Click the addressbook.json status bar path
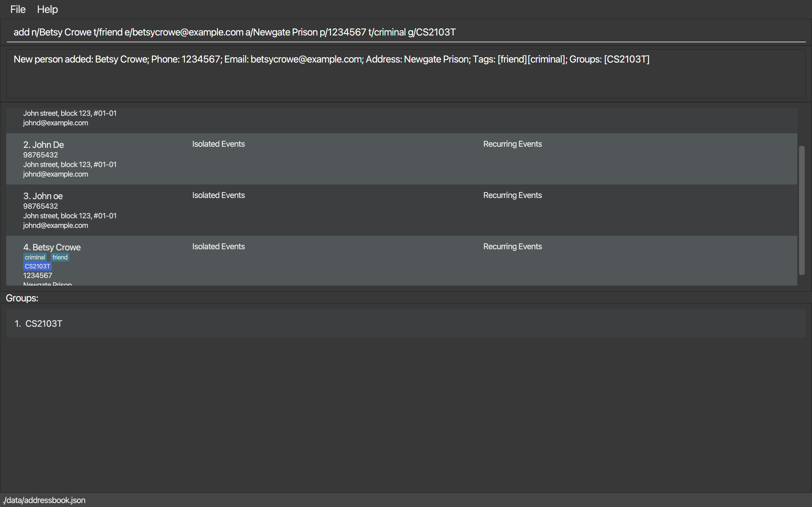812x507 pixels. [44, 500]
